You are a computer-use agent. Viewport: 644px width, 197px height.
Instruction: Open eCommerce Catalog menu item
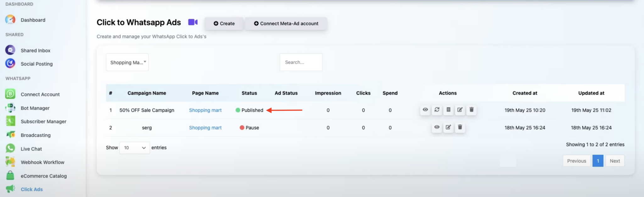point(44,176)
